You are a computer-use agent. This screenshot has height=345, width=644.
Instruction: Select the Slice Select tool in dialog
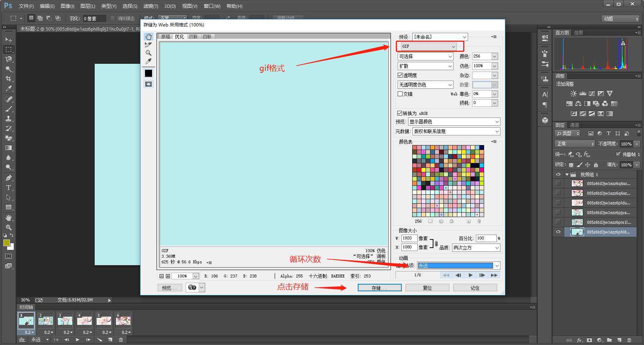pyautogui.click(x=148, y=45)
